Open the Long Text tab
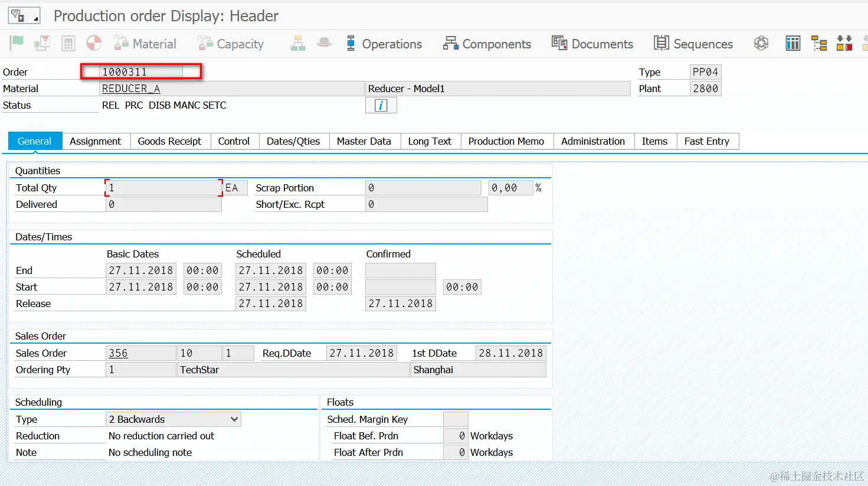The width and height of the screenshot is (868, 486). pos(430,141)
